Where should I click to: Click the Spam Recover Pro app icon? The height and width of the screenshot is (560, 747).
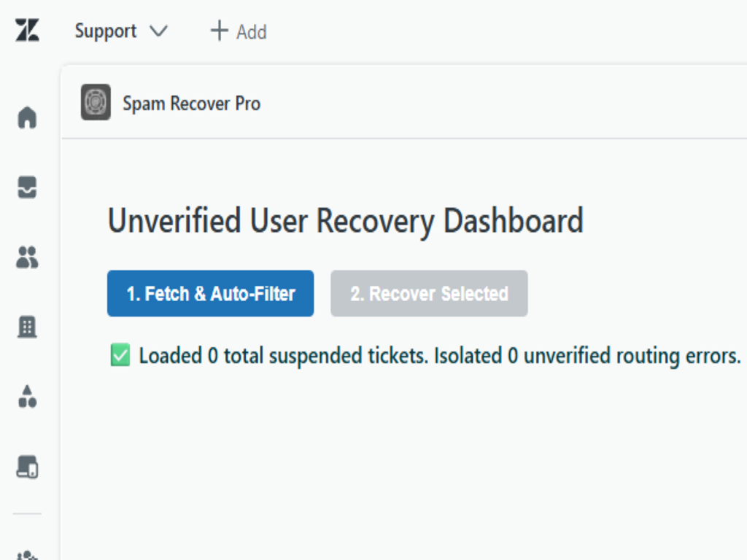[94, 103]
